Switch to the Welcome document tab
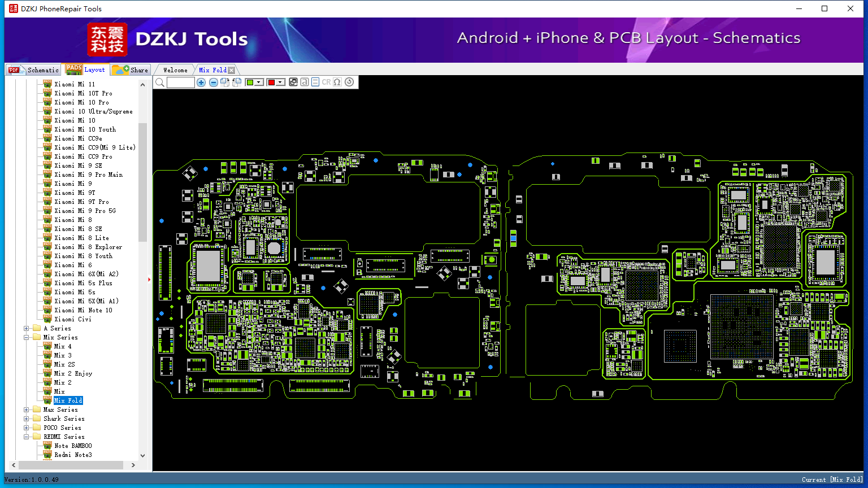This screenshot has width=868, height=488. 175,70
